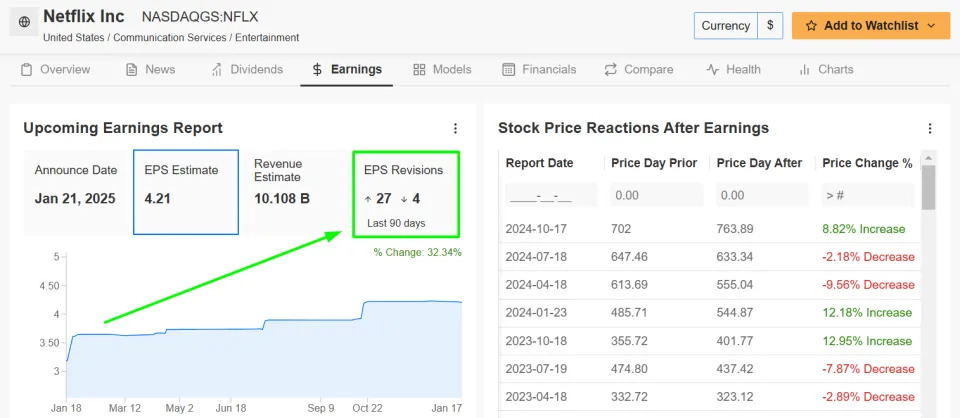Click the 2023-10-18 report date cell
Screen dimensions: 960x418
point(536,341)
